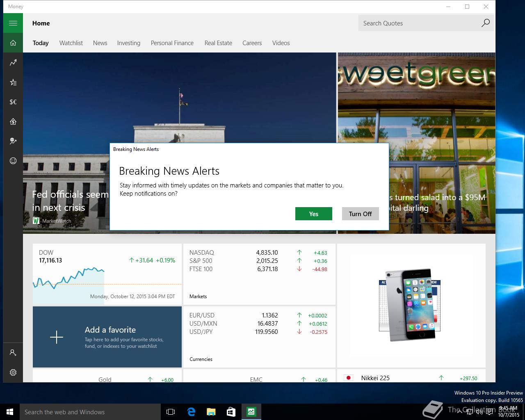Click the search magnifier icon

[485, 23]
